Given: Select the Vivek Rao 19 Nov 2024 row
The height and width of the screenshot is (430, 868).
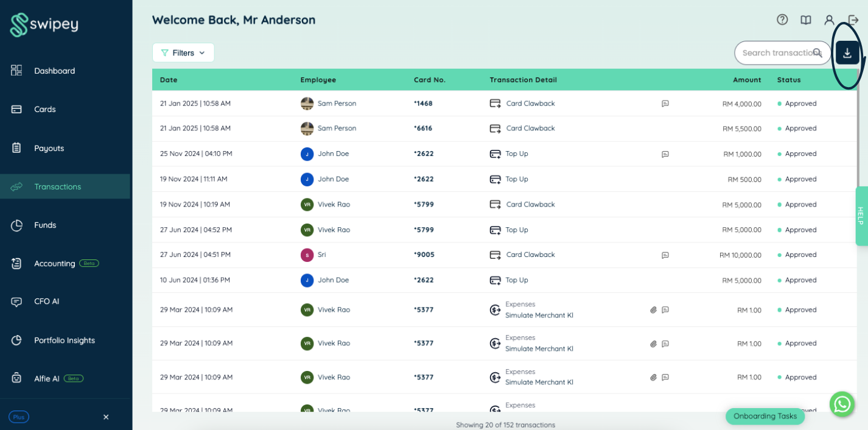Looking at the screenshot, I should tap(504, 205).
